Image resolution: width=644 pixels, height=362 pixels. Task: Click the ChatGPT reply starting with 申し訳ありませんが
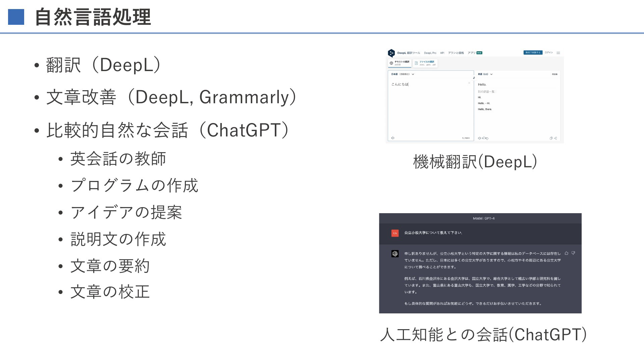(482, 260)
